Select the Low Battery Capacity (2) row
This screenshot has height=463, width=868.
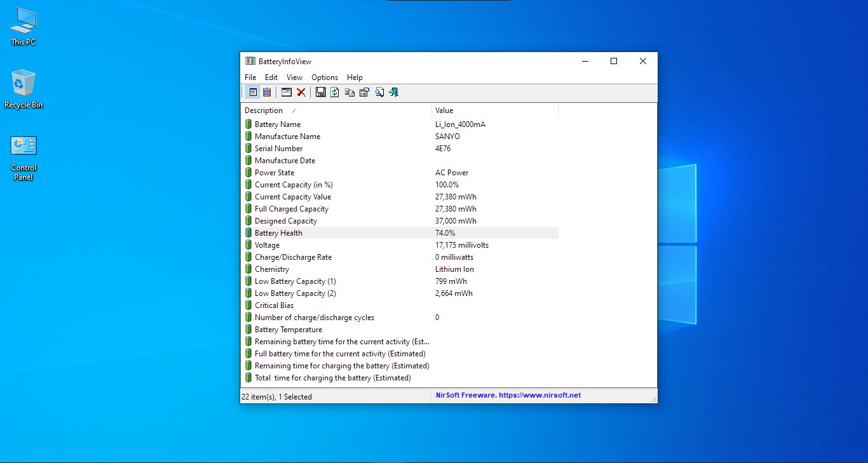click(400, 293)
